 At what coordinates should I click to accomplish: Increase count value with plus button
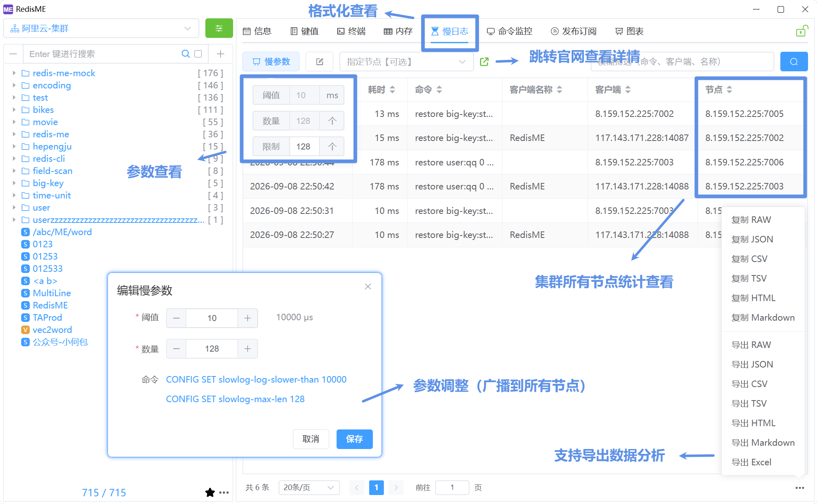(x=247, y=349)
